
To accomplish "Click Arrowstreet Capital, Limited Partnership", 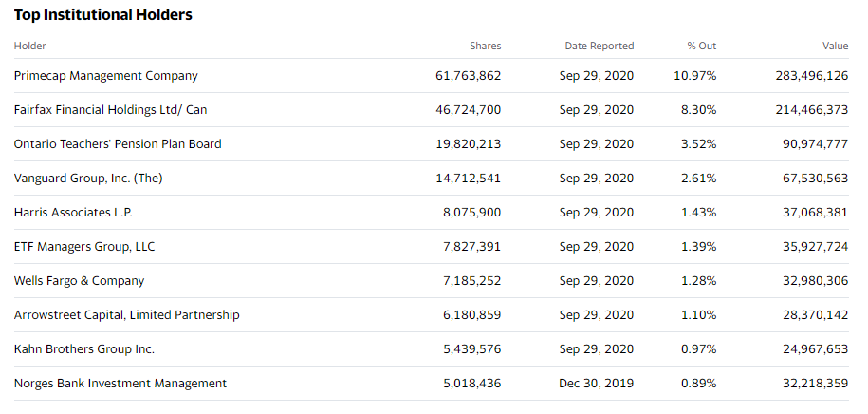I will 127,315.
